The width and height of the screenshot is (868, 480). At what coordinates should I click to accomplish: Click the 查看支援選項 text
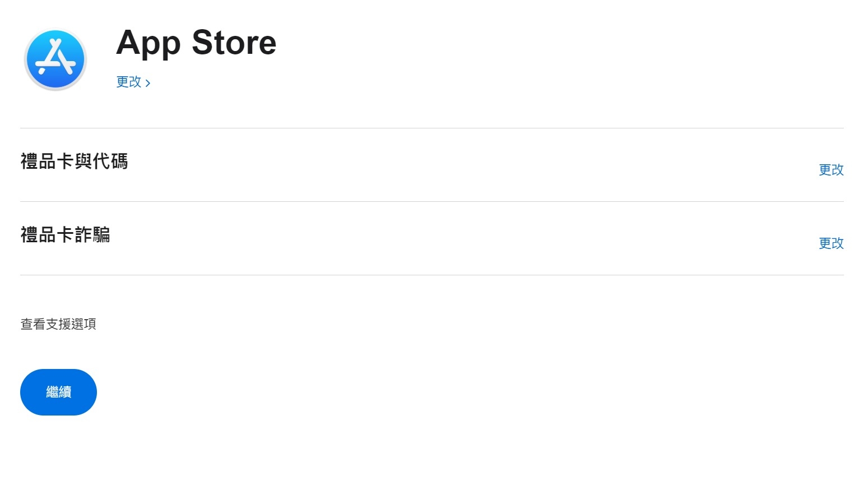coord(58,324)
